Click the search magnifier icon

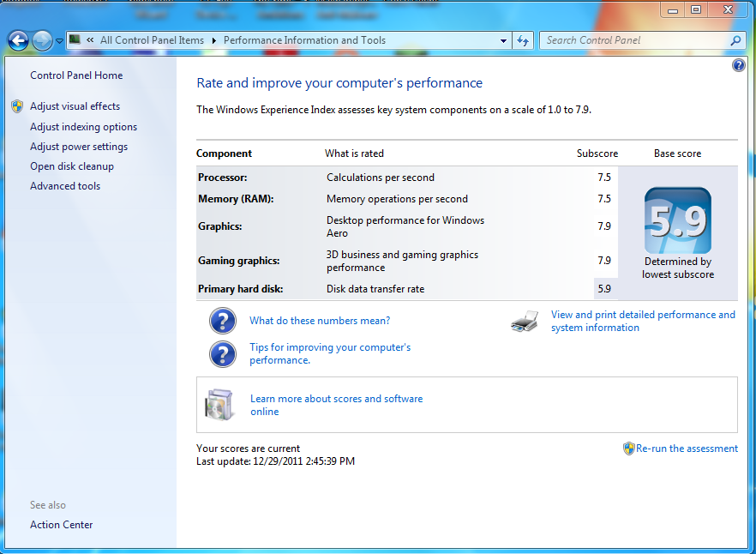click(735, 40)
